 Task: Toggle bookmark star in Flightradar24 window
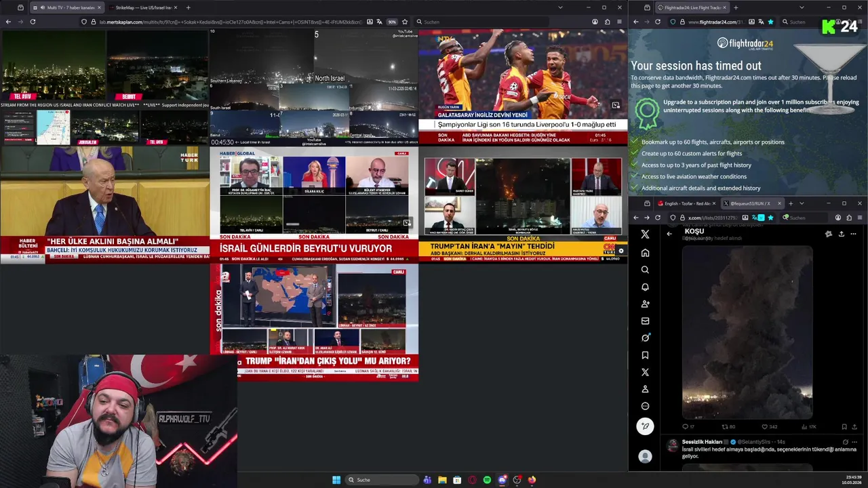770,22
